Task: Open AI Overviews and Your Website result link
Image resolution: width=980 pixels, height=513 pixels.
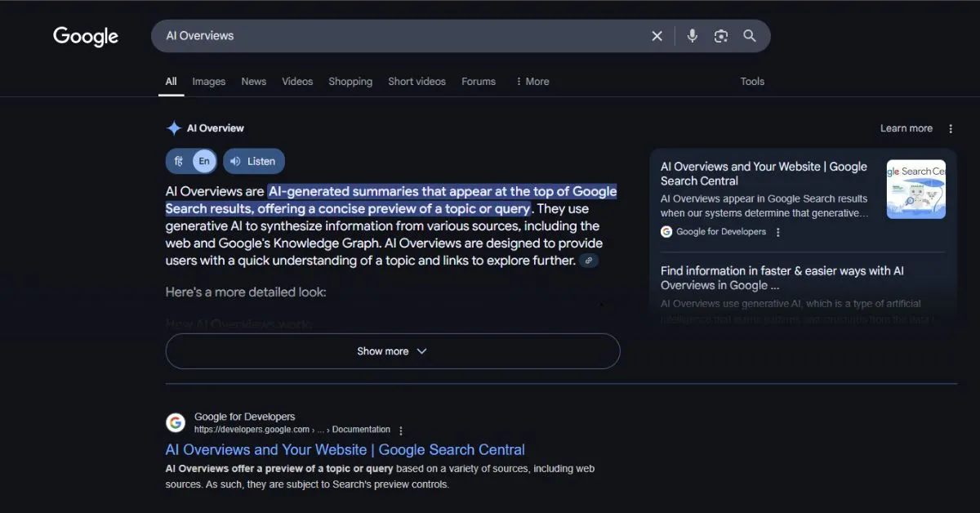Action: 345,450
